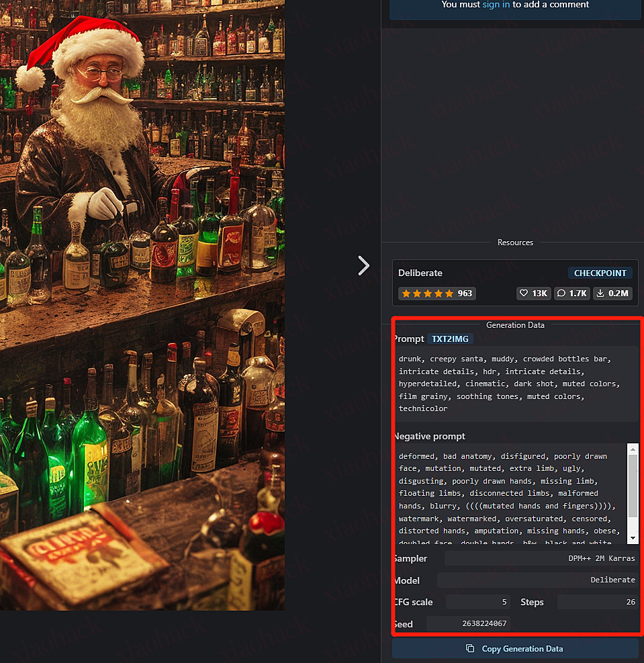Go to next image with the chevron arrow

click(x=363, y=265)
